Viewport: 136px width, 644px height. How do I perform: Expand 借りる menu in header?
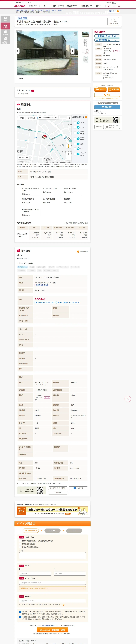click(33, 6)
